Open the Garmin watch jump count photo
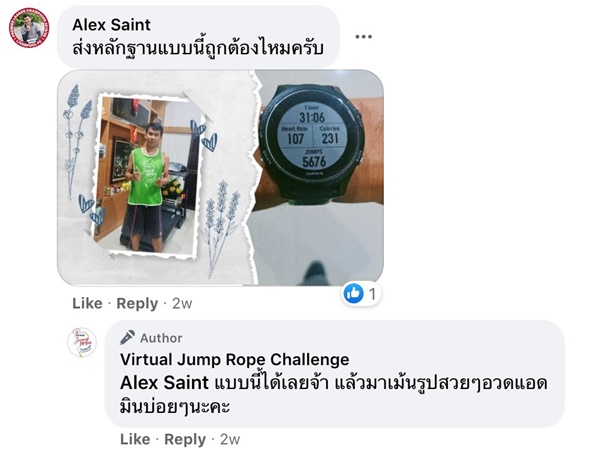The image size is (600, 453). pos(316,178)
